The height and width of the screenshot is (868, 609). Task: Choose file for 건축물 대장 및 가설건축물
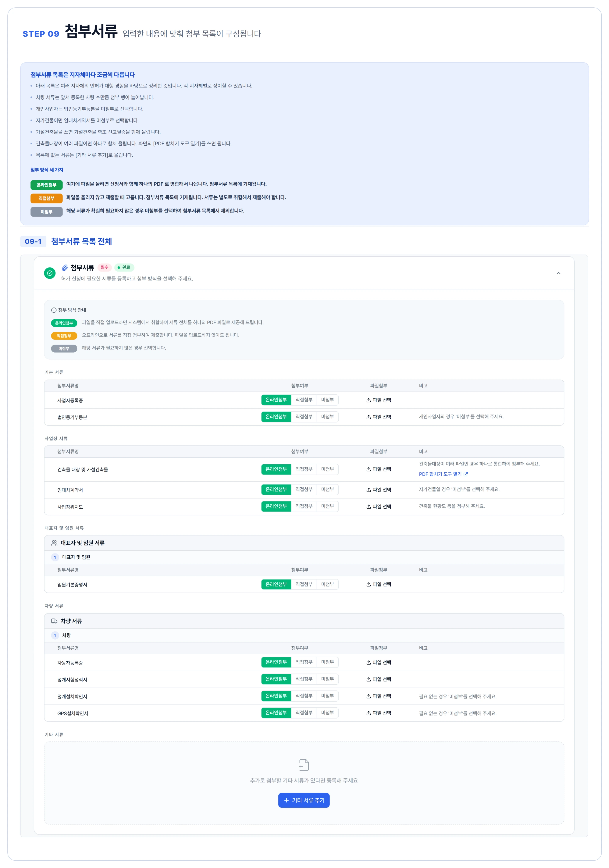[x=378, y=470]
